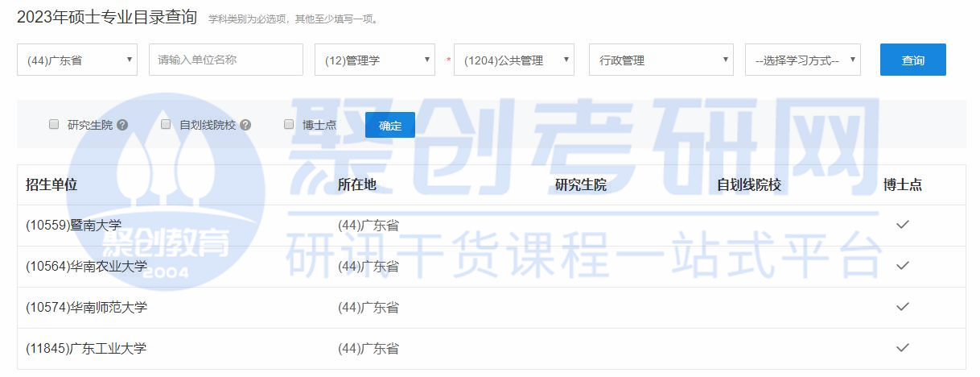Viewport: 980px width, 377px height.
Task: Open the (10574)华南师范大学 entry
Action: (86, 308)
